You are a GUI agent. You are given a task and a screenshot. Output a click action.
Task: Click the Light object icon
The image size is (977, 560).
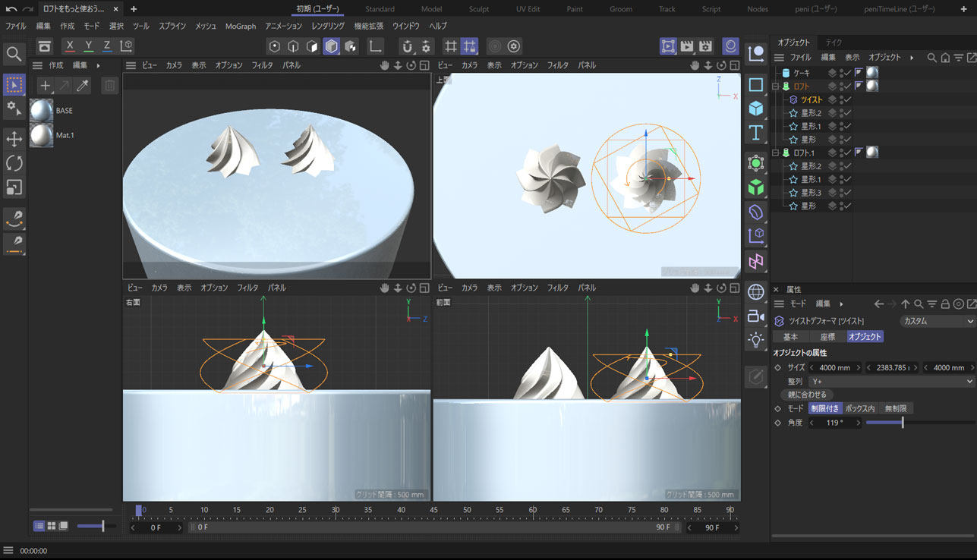(756, 340)
